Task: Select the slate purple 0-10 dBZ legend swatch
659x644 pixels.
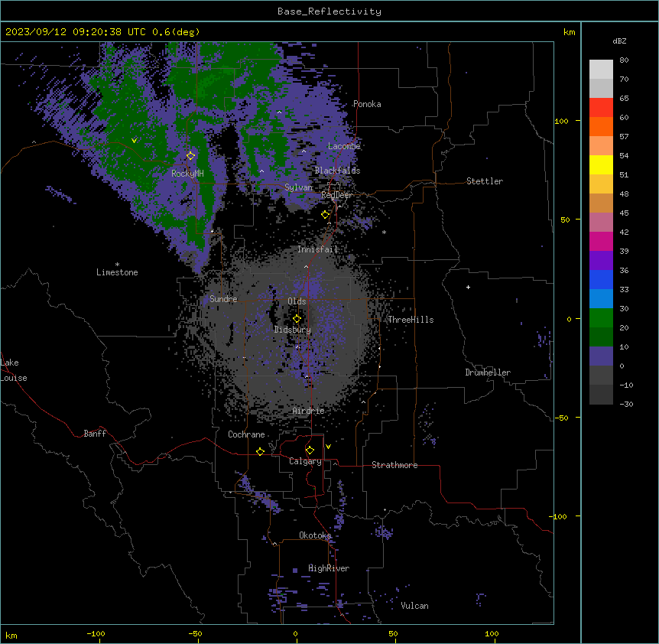Action: tap(601, 356)
